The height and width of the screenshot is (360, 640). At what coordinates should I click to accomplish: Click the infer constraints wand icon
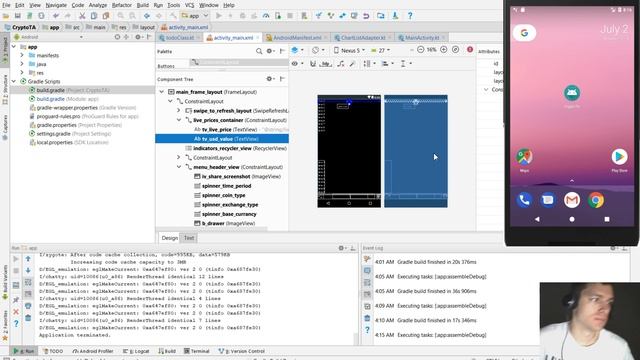coord(352,64)
